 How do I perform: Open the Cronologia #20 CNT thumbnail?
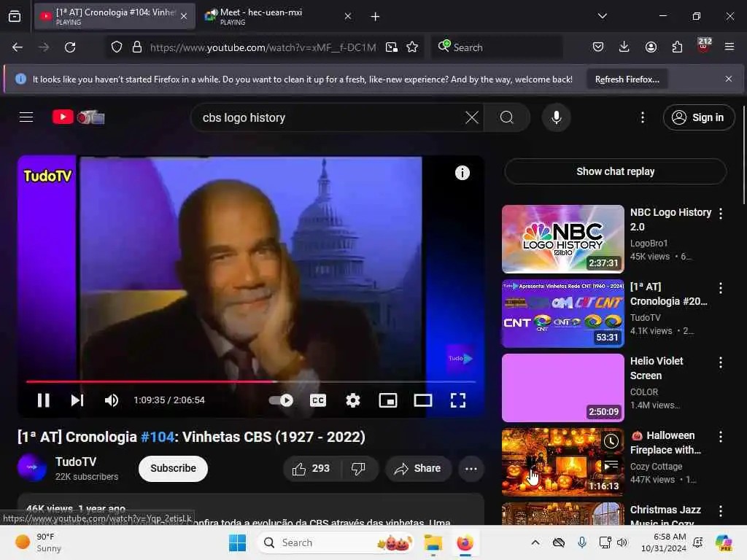pyautogui.click(x=562, y=314)
